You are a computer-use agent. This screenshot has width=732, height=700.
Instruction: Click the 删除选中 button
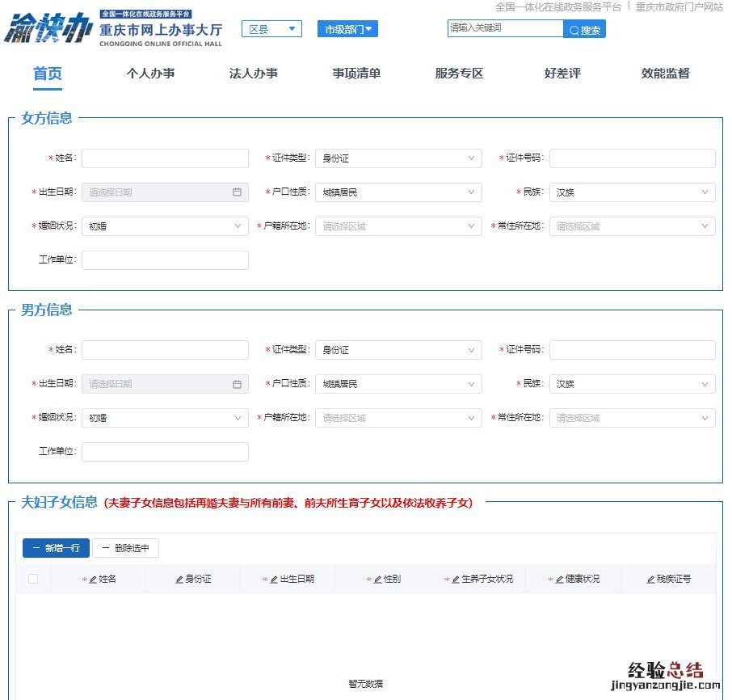tap(125, 548)
